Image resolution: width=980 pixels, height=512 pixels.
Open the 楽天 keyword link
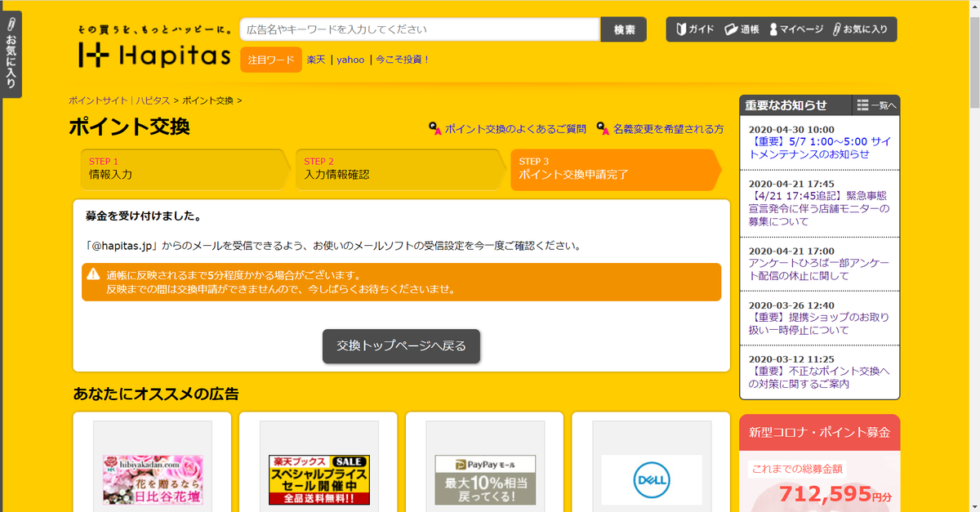pos(316,60)
